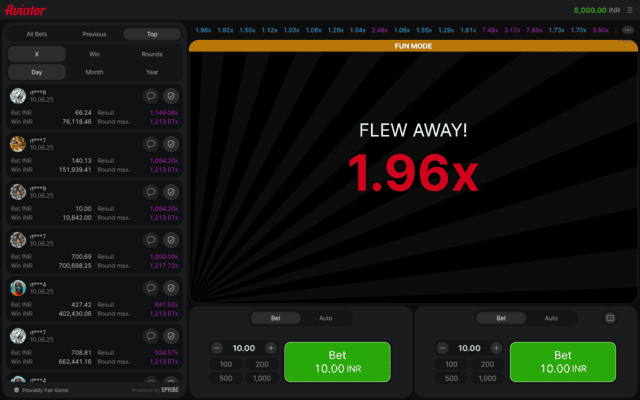Increase left panel bet amount

coord(271,348)
